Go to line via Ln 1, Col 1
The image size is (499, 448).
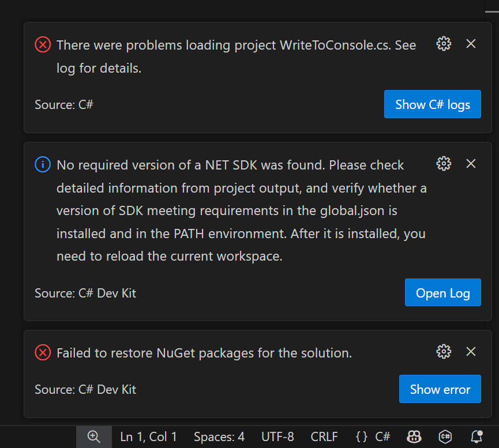[x=148, y=436]
